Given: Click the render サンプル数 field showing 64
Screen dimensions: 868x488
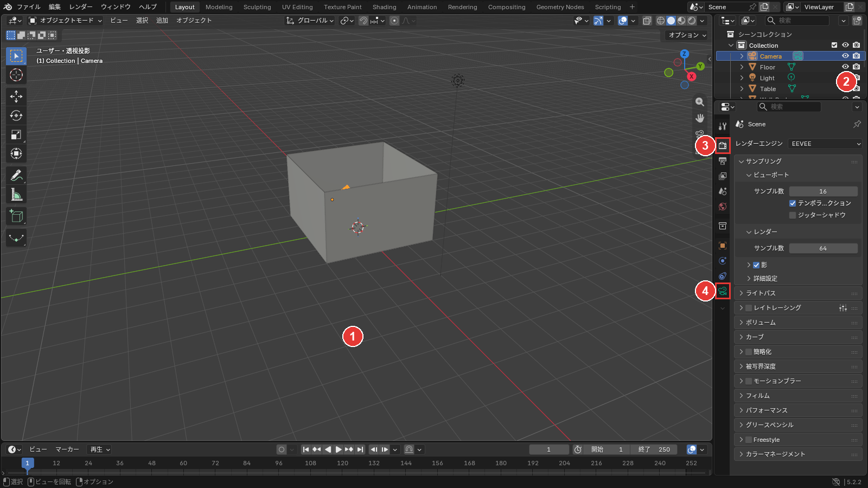Looking at the screenshot, I should (823, 248).
